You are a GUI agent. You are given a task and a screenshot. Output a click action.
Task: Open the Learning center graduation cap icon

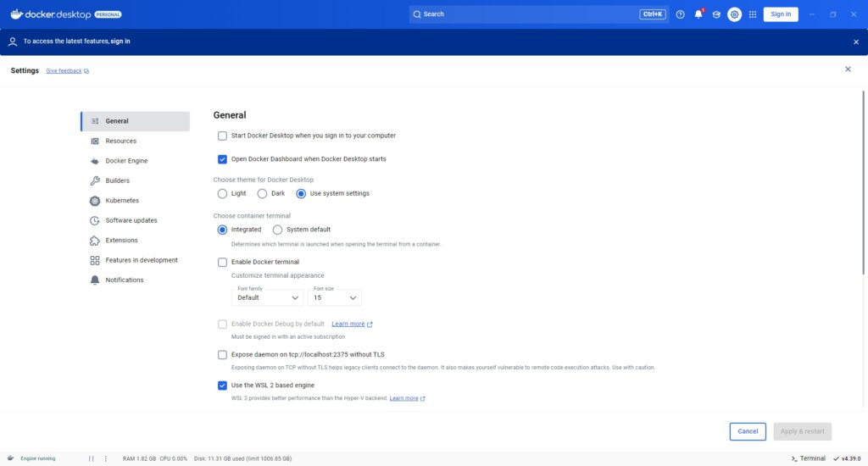click(716, 14)
